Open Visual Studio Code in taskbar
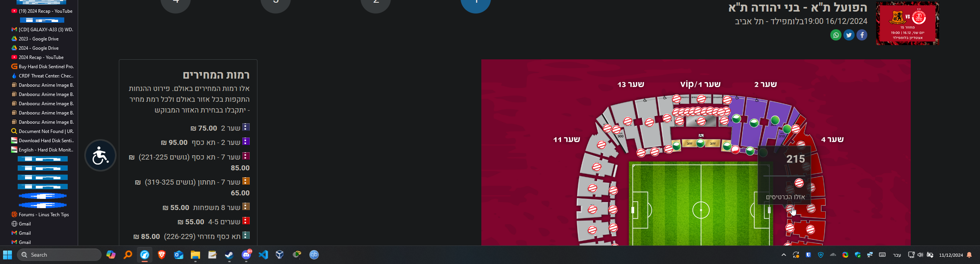 click(x=263, y=255)
